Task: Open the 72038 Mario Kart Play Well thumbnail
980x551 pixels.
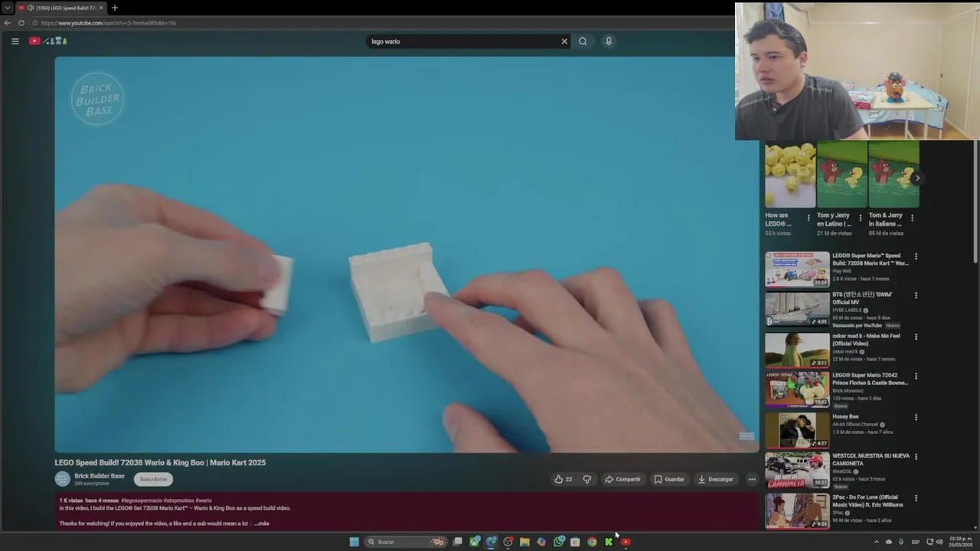Action: tap(797, 269)
